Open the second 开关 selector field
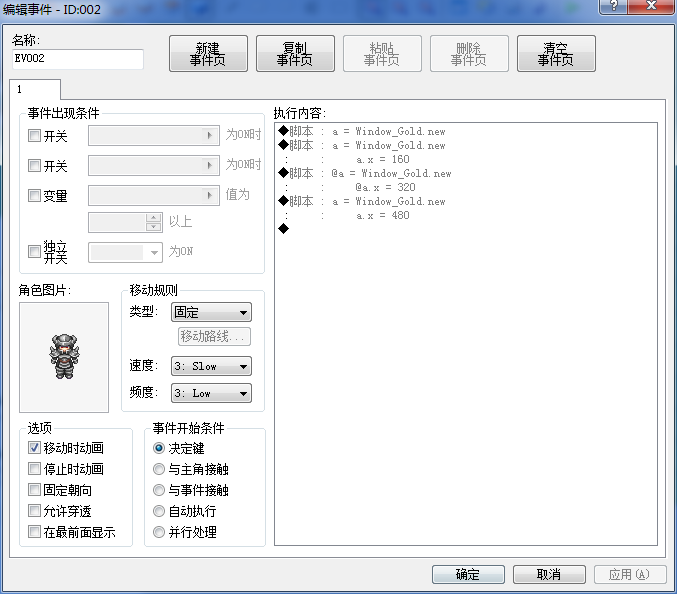Screen dimensions: 677x594 click(154, 165)
